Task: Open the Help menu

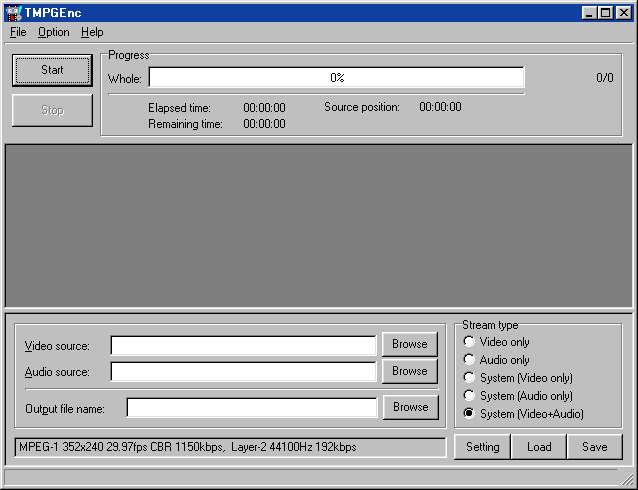Action: (x=92, y=32)
